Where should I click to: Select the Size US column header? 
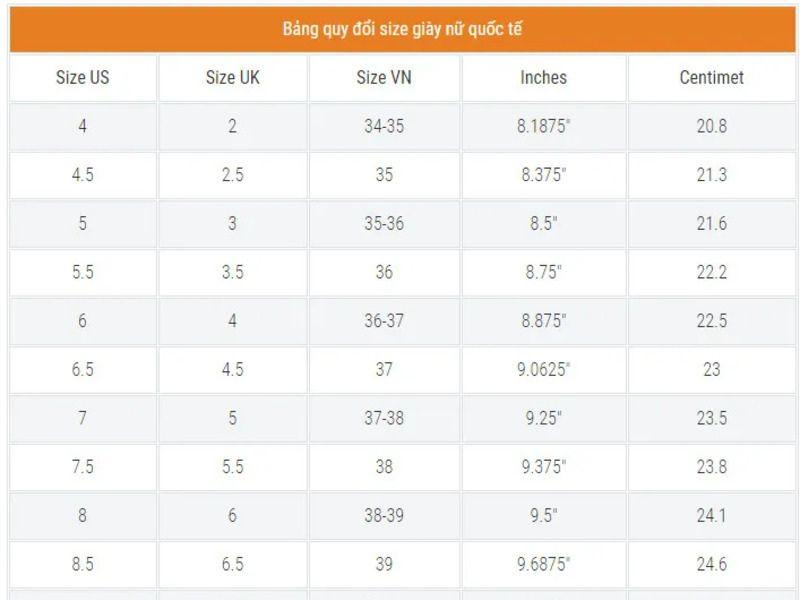[83, 77]
